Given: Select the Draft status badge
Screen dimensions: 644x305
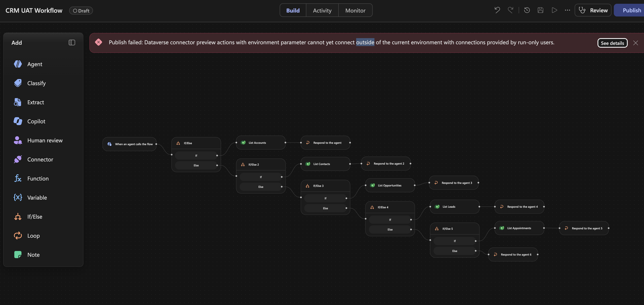Looking at the screenshot, I should (81, 11).
